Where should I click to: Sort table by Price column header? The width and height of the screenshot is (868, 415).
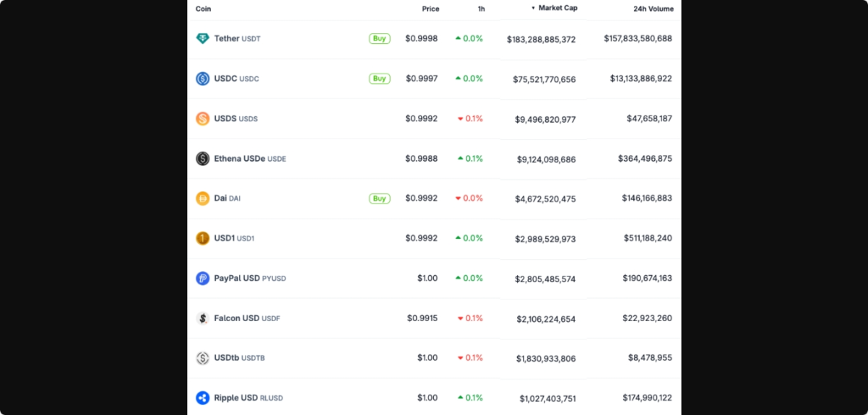[430, 9]
